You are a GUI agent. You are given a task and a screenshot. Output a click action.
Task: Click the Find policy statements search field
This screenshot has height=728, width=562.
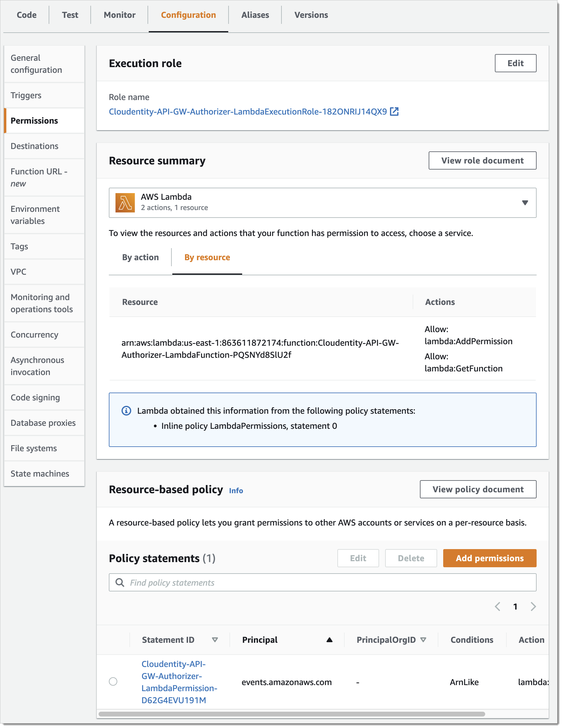(x=323, y=582)
